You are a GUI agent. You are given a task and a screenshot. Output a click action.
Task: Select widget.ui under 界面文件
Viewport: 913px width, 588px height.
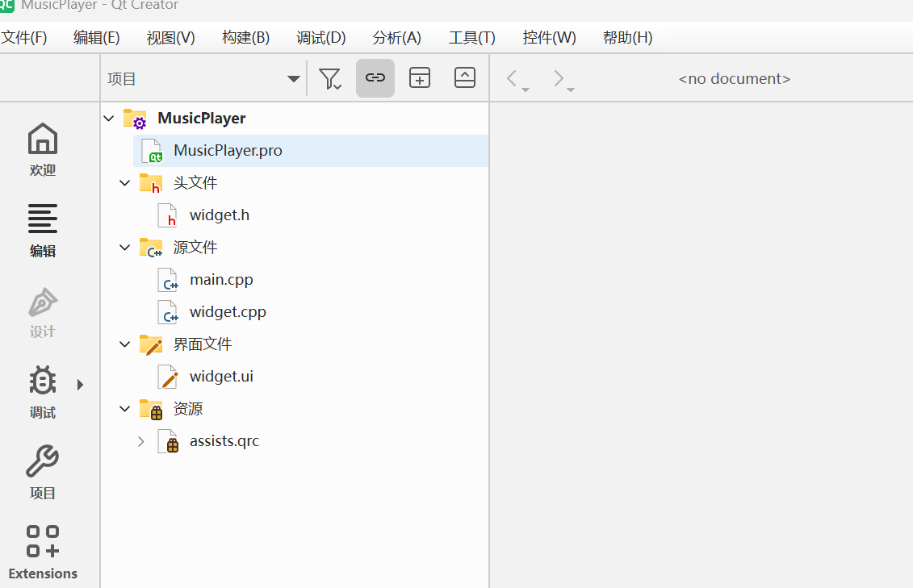pos(221,377)
